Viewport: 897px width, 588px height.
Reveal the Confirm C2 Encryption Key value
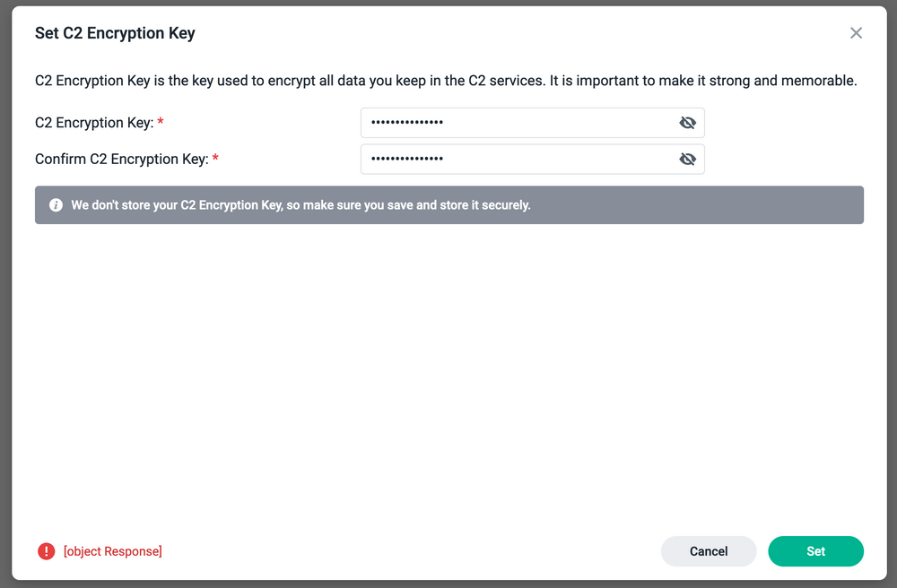coord(687,159)
